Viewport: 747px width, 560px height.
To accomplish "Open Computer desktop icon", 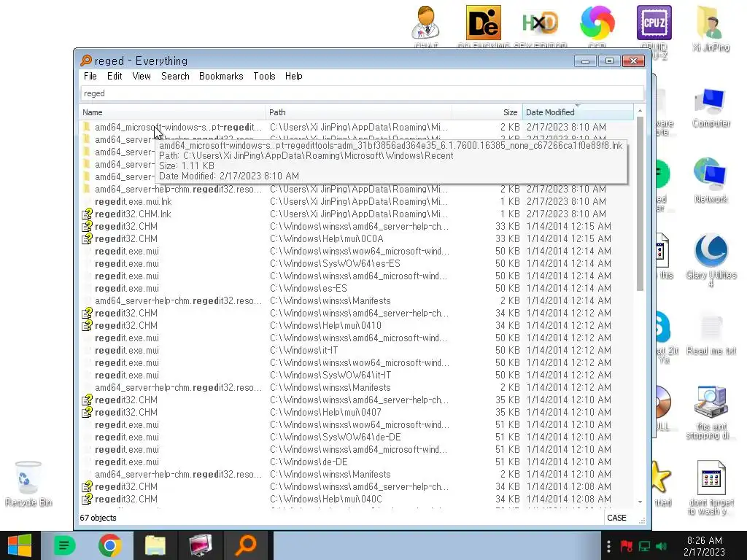I will [x=711, y=108].
